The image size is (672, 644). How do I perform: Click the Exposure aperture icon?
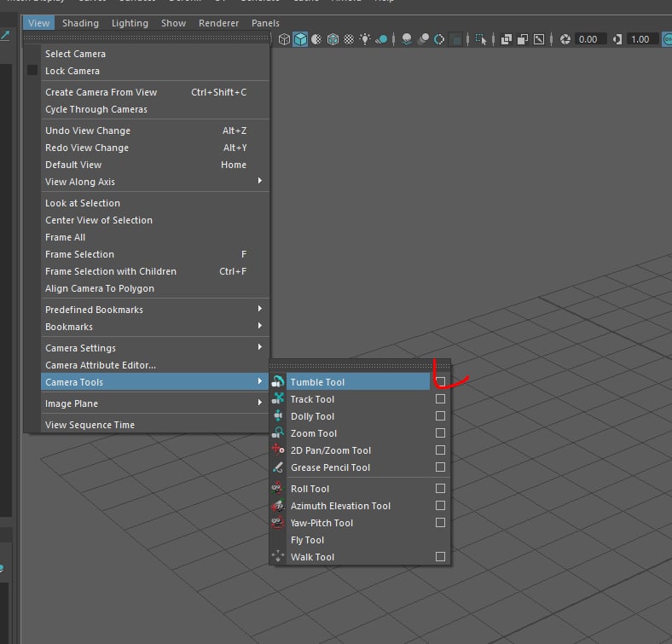click(565, 39)
